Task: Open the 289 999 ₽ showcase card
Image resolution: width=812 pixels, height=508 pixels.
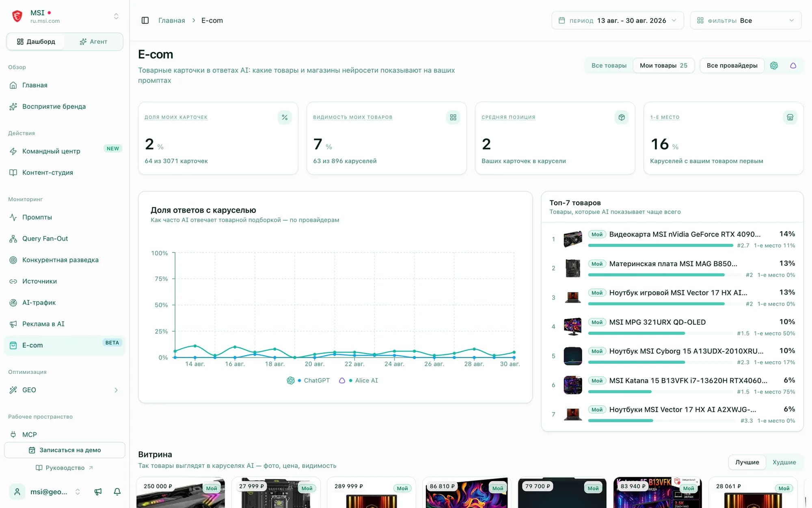Action: coord(371,493)
